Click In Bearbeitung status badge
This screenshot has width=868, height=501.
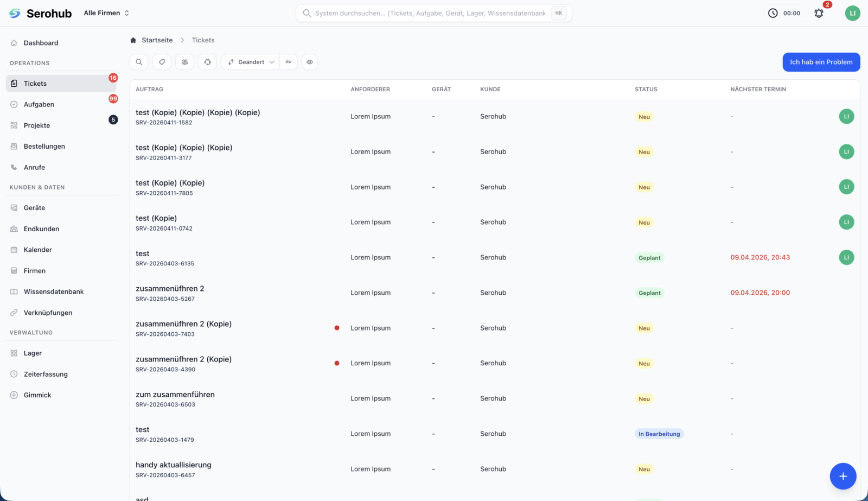click(659, 434)
